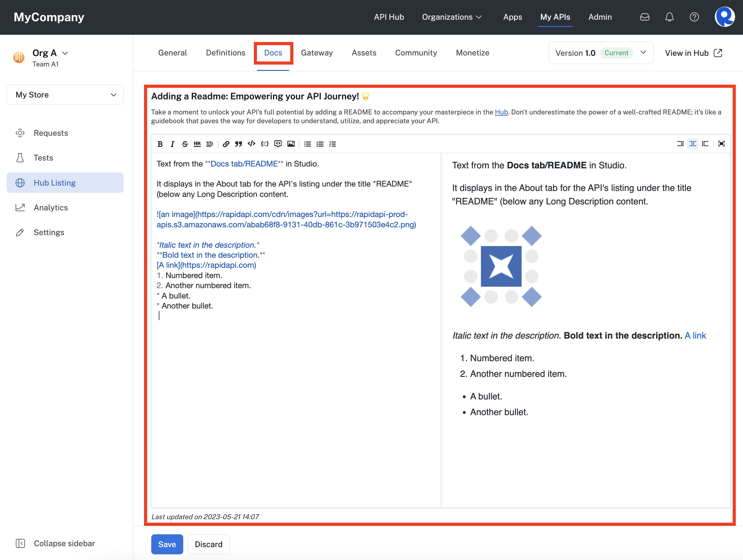
Task: Open the Version 1.0 selector
Action: tap(601, 53)
